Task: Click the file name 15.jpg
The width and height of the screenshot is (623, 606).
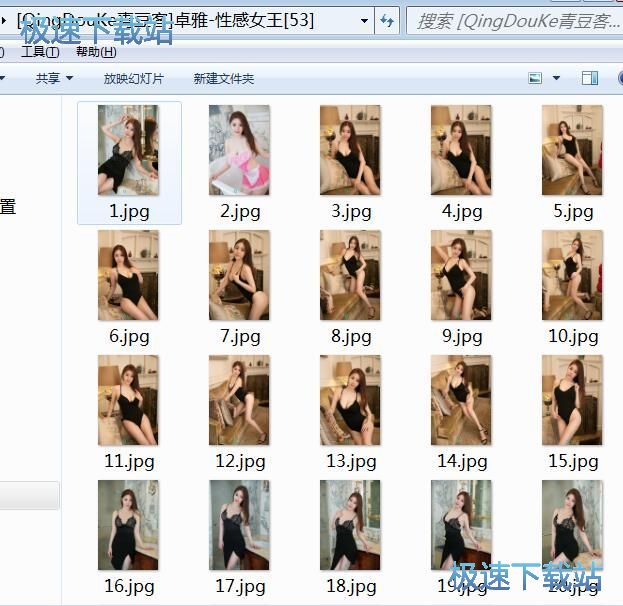Action: pos(573,462)
